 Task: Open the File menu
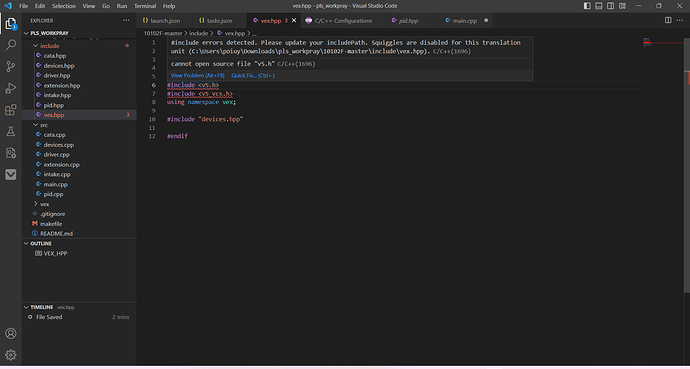(23, 6)
